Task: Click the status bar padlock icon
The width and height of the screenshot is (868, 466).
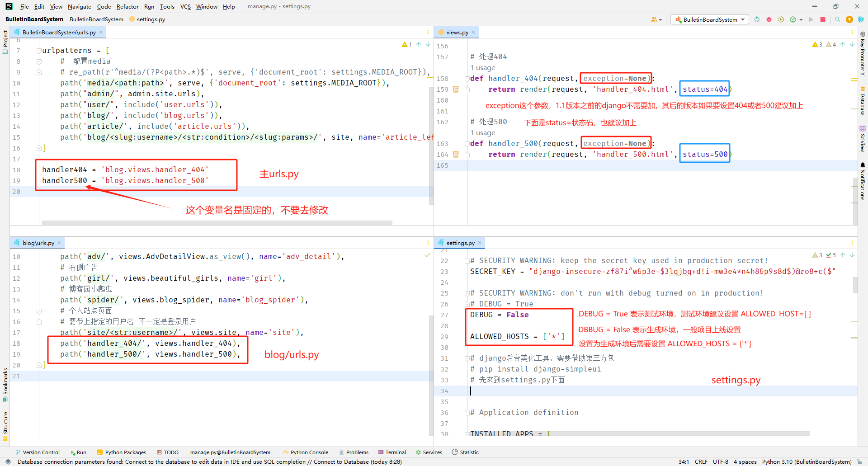Action: [x=859, y=461]
